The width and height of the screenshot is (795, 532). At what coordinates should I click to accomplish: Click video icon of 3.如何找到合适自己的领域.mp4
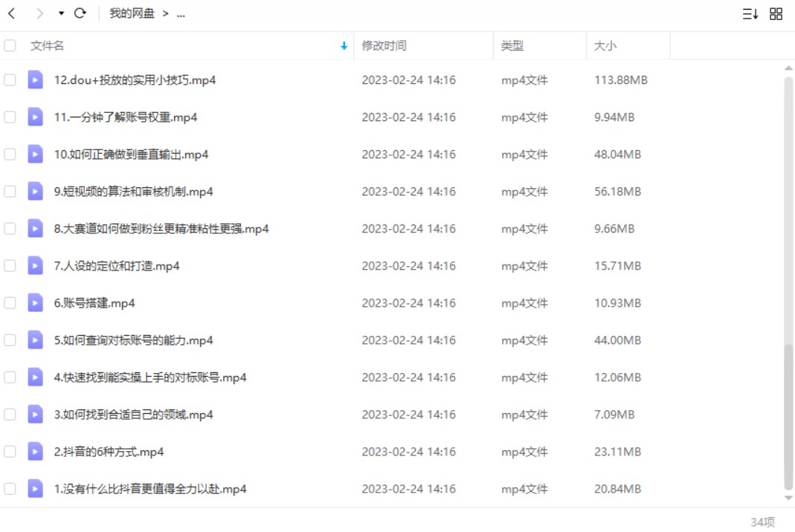tap(35, 414)
